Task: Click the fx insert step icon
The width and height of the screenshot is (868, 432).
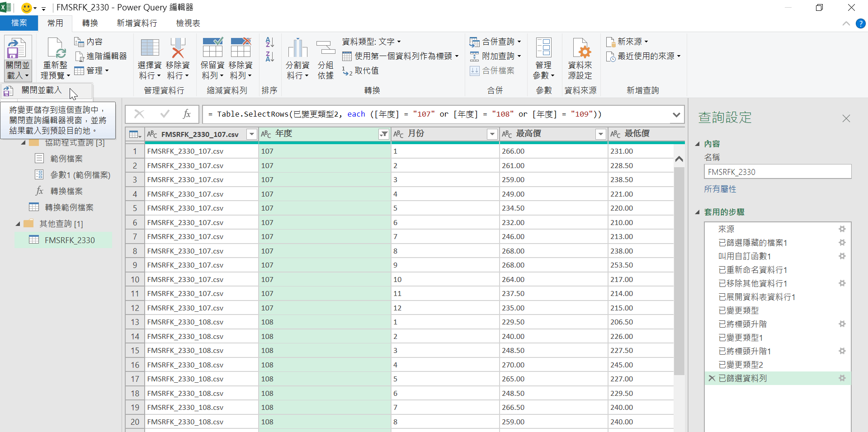Action: point(187,114)
